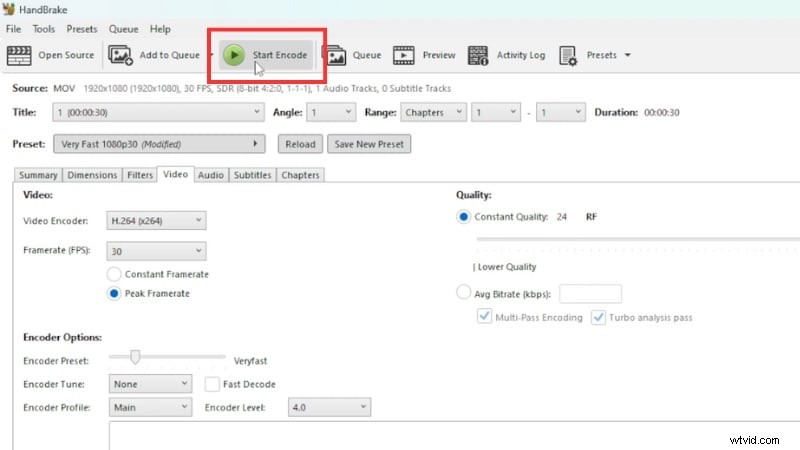Switch to the Audio tab
This screenshot has height=450, width=800.
tap(211, 175)
